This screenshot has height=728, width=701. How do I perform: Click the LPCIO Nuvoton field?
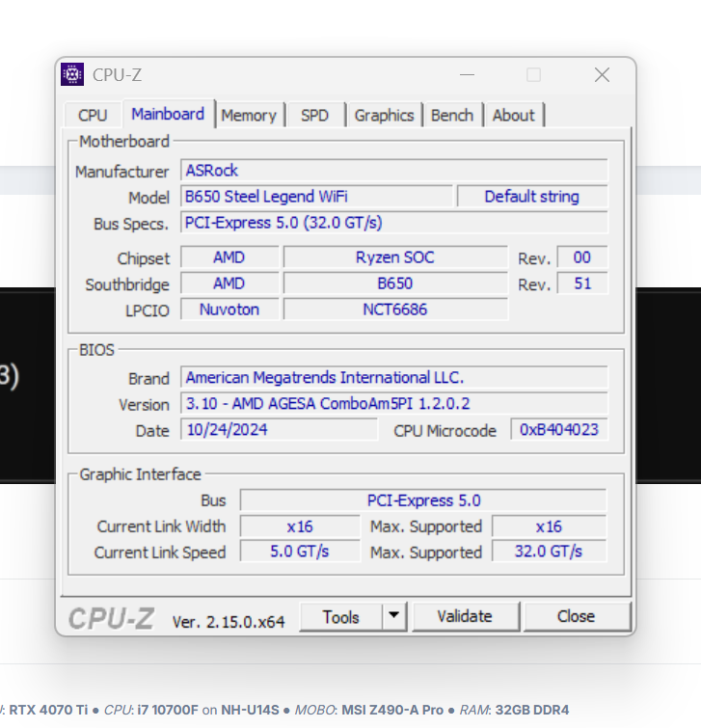(x=229, y=310)
